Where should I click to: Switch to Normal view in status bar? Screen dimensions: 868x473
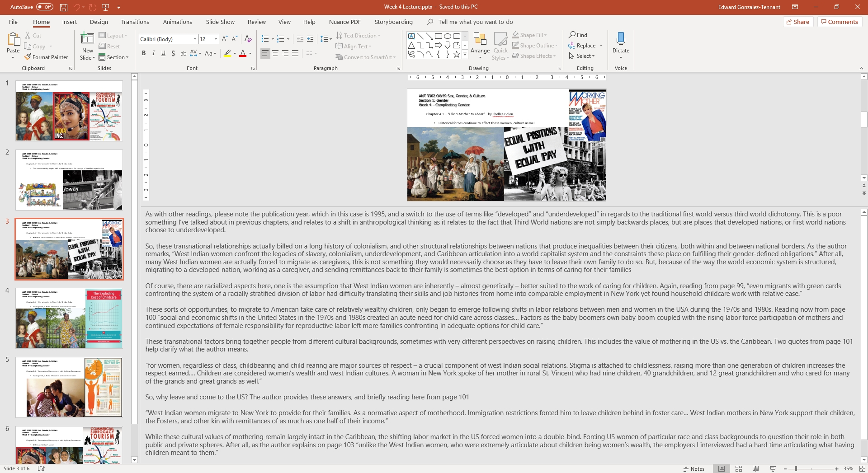pos(722,469)
